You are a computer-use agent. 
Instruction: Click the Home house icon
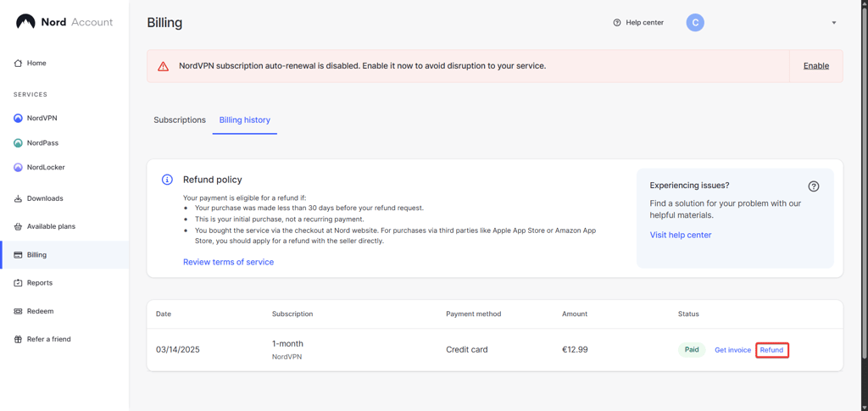[x=18, y=63]
